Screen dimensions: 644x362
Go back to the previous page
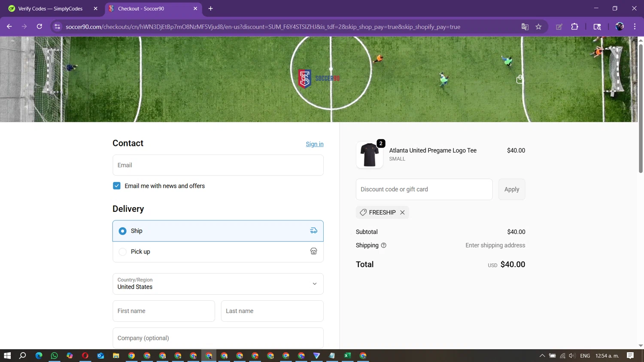click(9, 27)
